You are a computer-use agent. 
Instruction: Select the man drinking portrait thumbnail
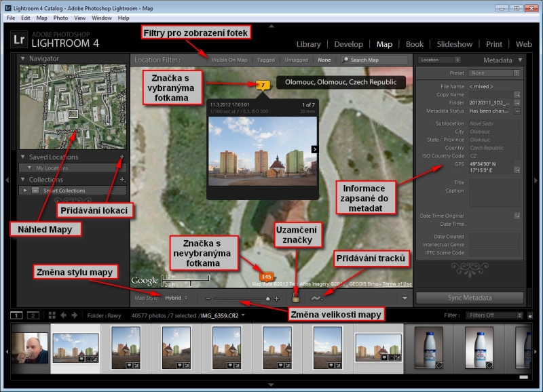pyautogui.click(x=30, y=348)
